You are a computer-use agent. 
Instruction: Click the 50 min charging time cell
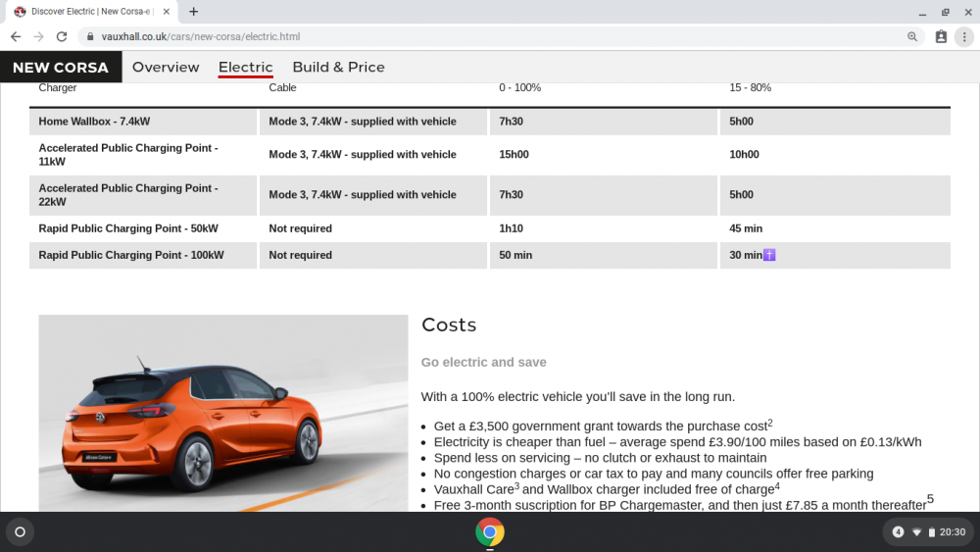click(x=603, y=255)
